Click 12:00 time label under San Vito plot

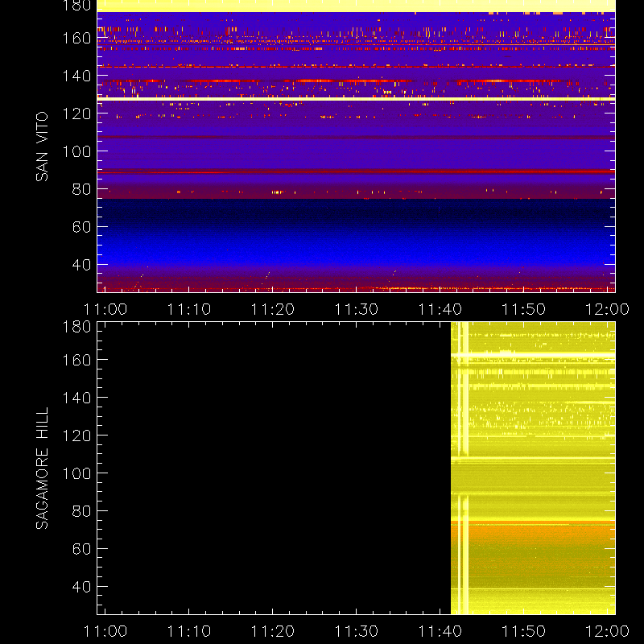tap(607, 309)
